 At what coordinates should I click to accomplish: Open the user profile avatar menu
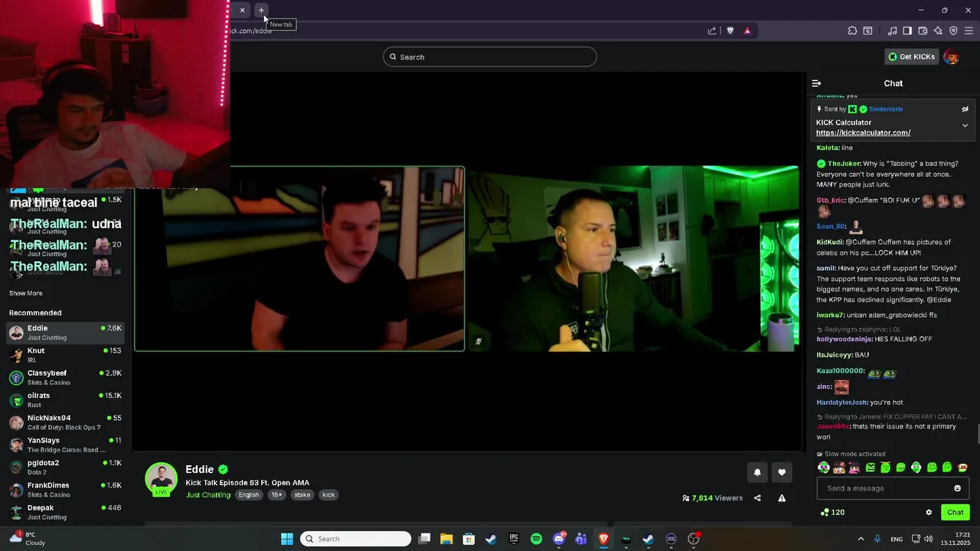pyautogui.click(x=952, y=57)
